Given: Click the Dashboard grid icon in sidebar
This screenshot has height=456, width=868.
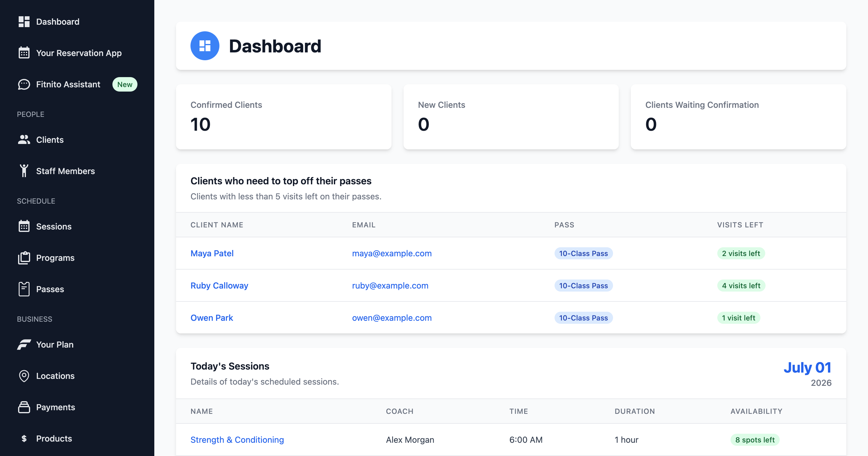Looking at the screenshot, I should 24,22.
